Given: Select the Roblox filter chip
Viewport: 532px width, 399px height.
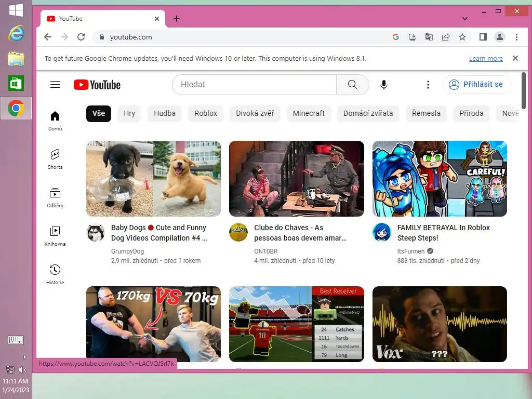Looking at the screenshot, I should [x=206, y=113].
